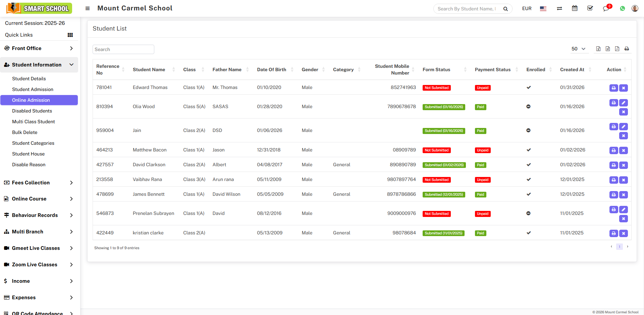Click the task checklist icon in header
Screen dimensions: 644x315
pos(590,8)
